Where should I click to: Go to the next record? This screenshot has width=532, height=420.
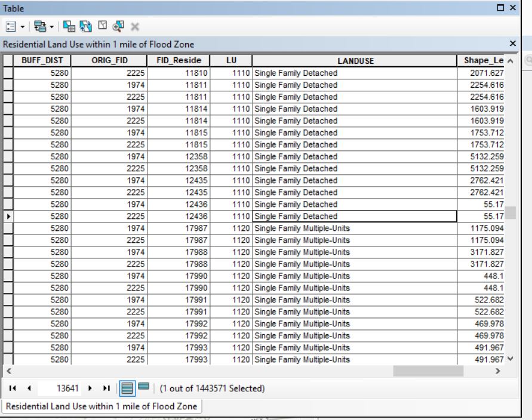click(x=90, y=388)
